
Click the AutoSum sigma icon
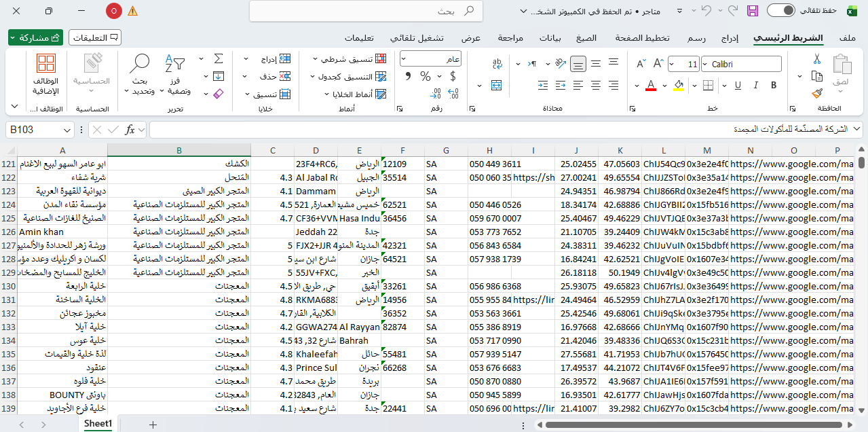(x=219, y=59)
